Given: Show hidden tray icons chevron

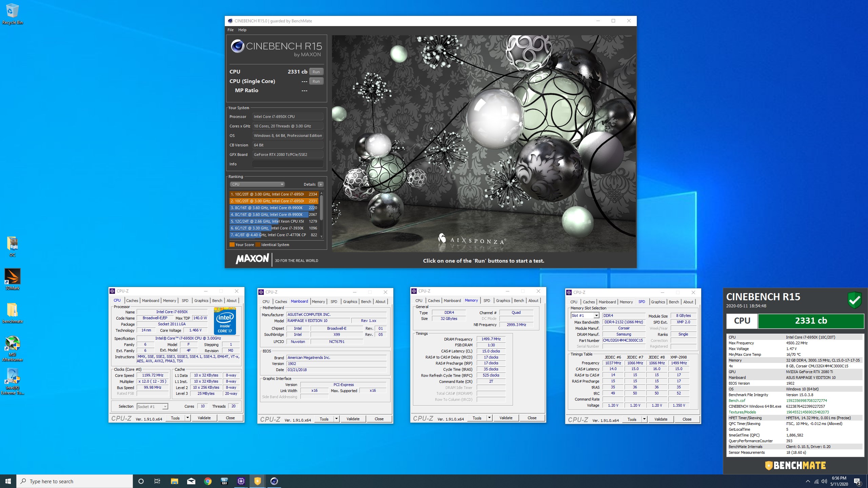Looking at the screenshot, I should pos(808,481).
